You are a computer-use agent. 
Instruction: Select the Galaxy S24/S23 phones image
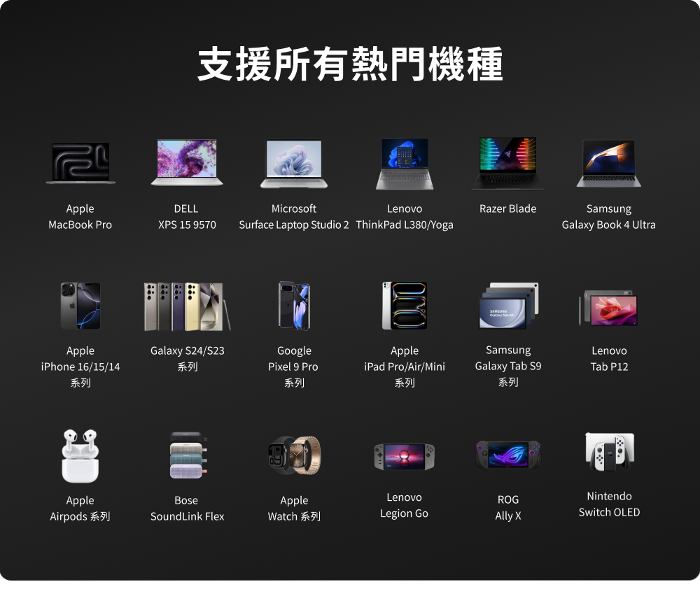tap(187, 306)
